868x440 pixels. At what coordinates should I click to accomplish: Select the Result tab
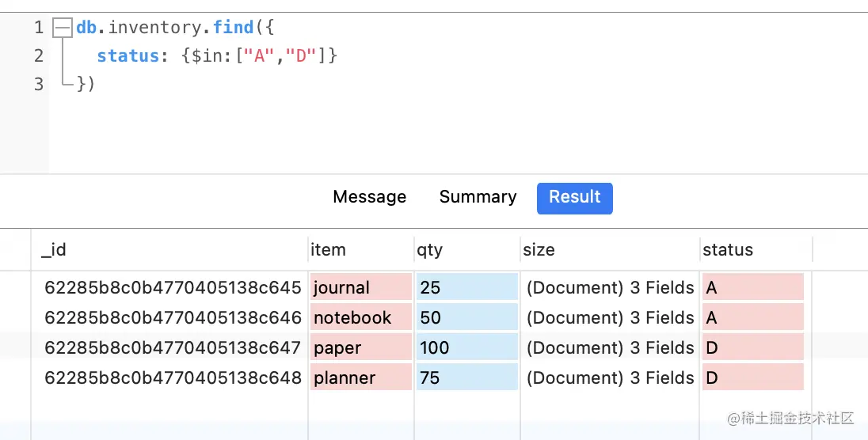(574, 198)
